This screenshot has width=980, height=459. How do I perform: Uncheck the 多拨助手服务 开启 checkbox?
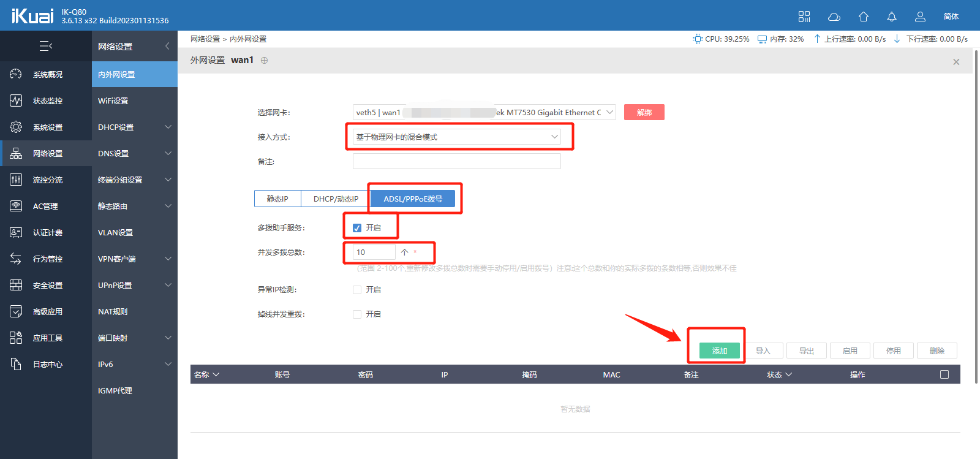coord(357,228)
